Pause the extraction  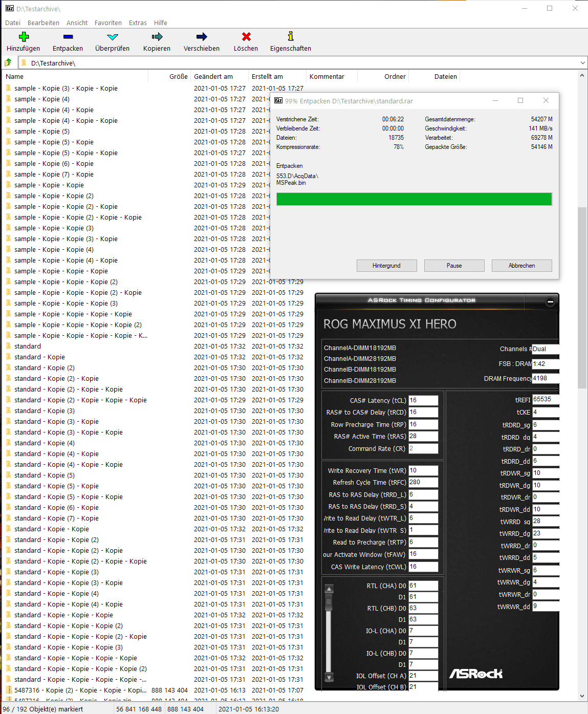tap(454, 266)
